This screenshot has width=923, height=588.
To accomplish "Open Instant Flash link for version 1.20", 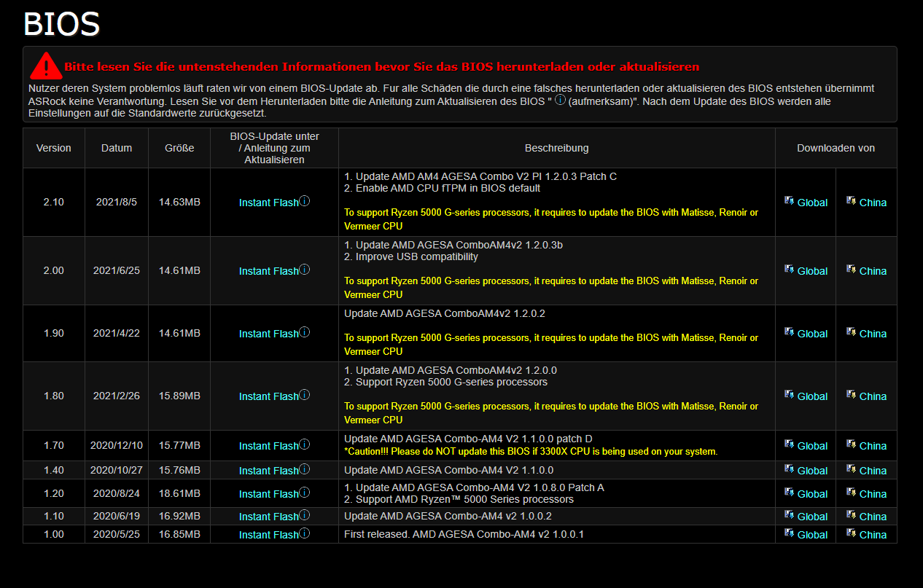I will [x=268, y=494].
